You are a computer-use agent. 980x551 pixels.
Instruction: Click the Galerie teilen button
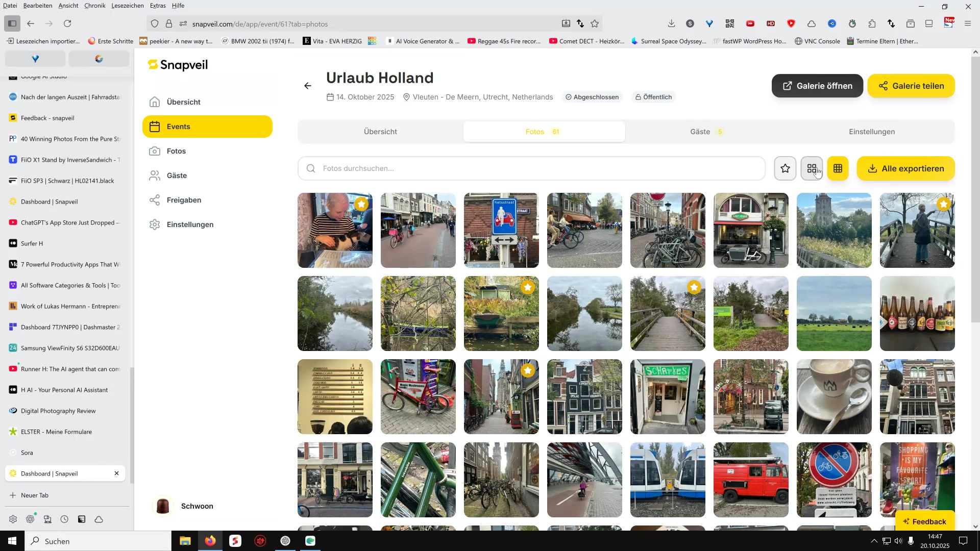911,86
